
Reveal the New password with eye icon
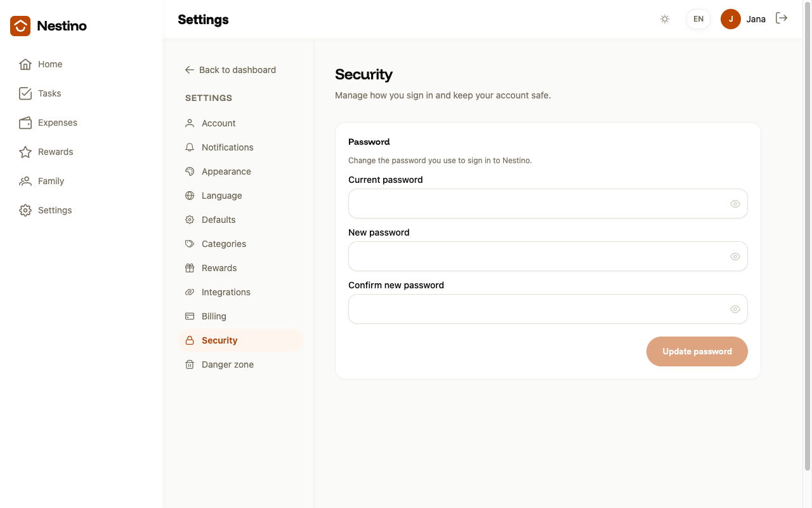click(735, 257)
